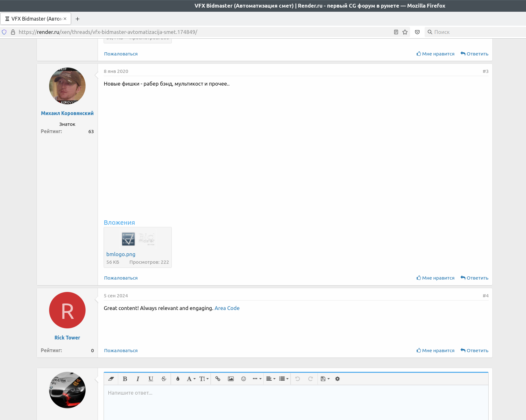Open a new browser tab
The height and width of the screenshot is (420, 526).
77,19
